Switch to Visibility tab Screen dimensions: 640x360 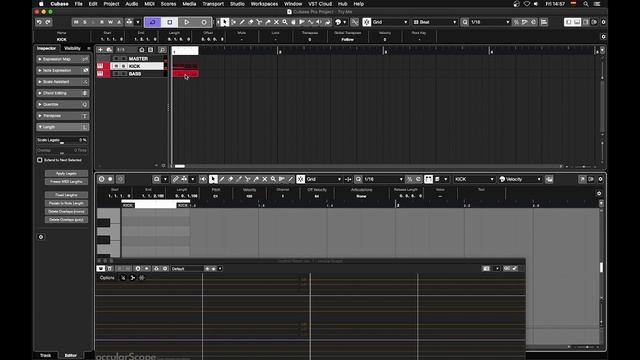click(x=72, y=48)
